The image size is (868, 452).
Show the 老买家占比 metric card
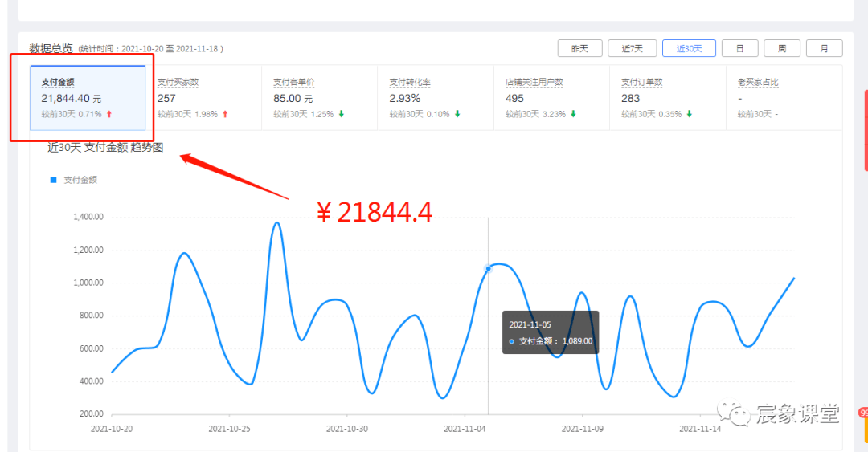[x=784, y=98]
